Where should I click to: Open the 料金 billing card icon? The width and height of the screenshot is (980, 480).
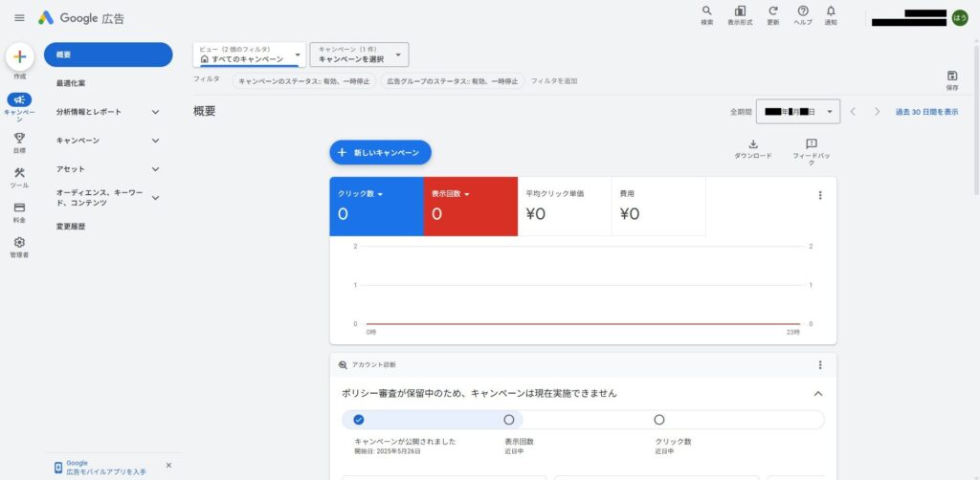click(19, 207)
